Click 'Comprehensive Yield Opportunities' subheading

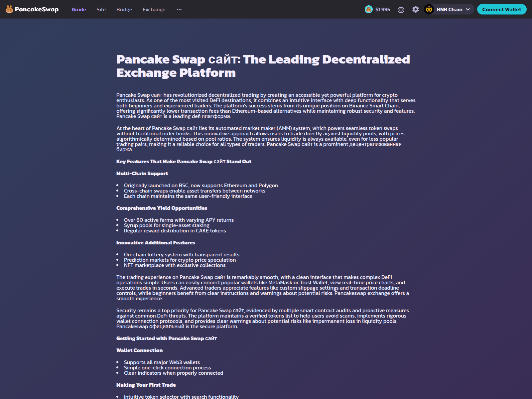[162, 208]
